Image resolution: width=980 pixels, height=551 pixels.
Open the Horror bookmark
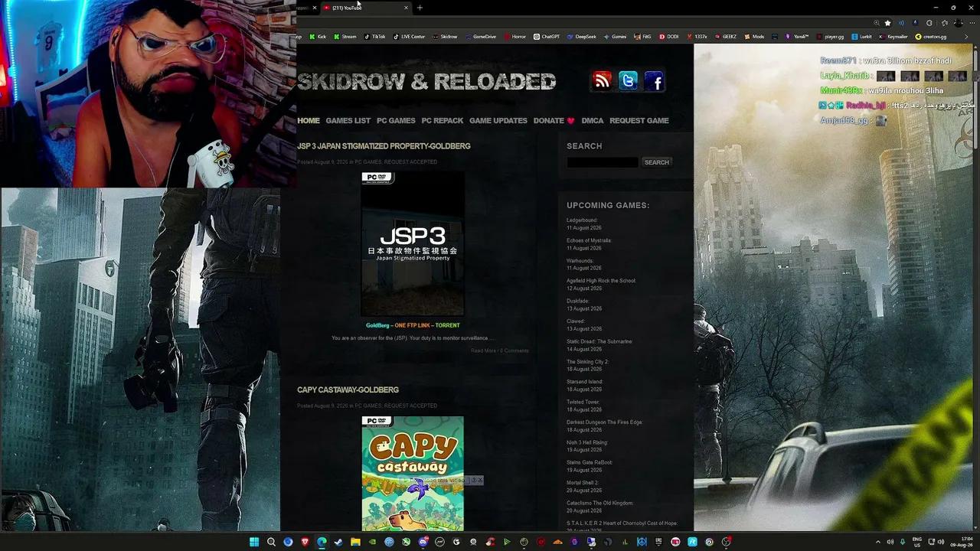tap(514, 37)
